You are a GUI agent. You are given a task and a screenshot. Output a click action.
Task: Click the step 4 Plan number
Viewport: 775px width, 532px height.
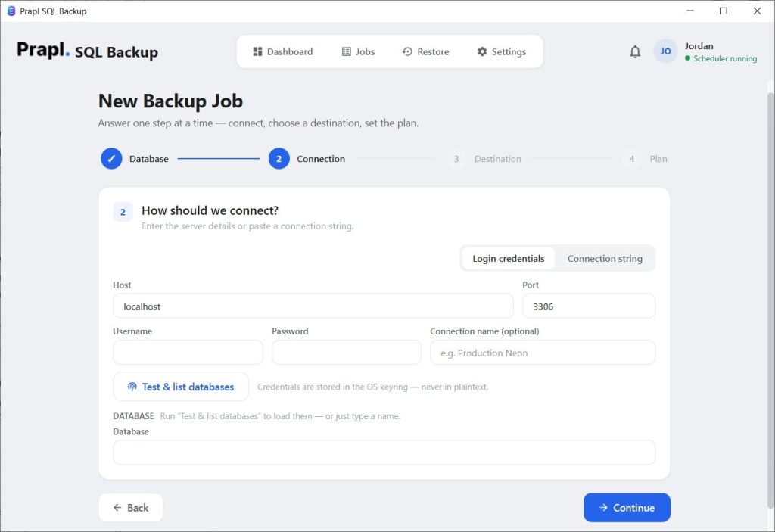[x=632, y=159]
